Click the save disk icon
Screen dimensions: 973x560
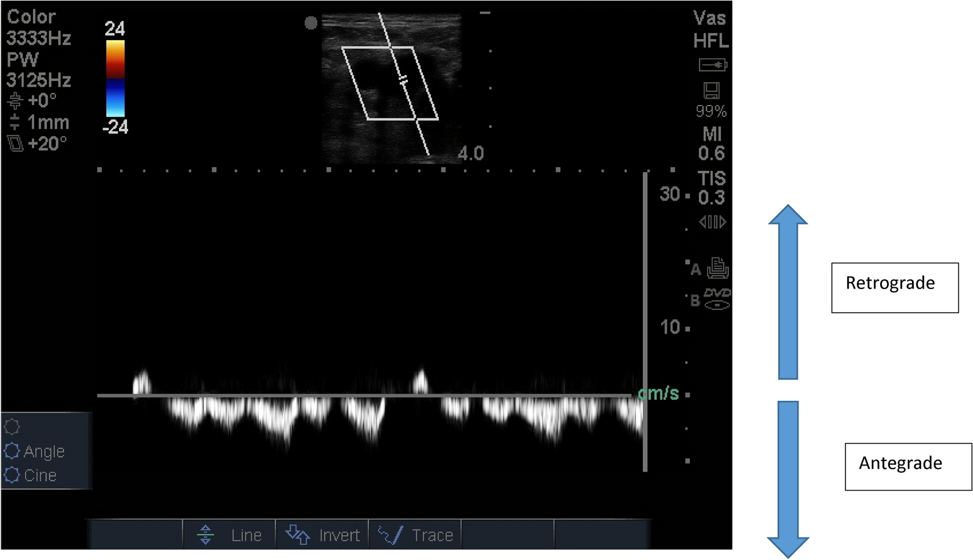coord(711,91)
